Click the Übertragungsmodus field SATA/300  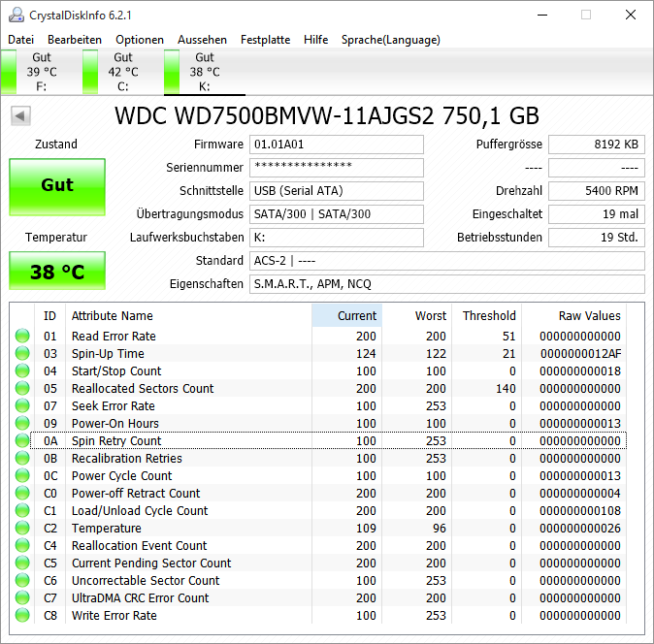(x=337, y=214)
